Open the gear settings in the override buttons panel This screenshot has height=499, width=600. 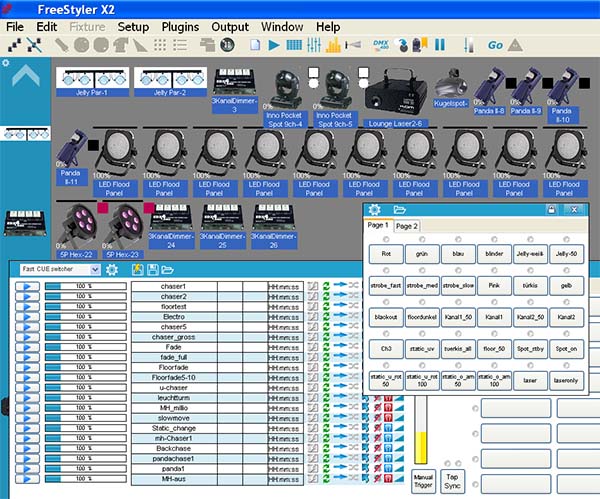[375, 210]
